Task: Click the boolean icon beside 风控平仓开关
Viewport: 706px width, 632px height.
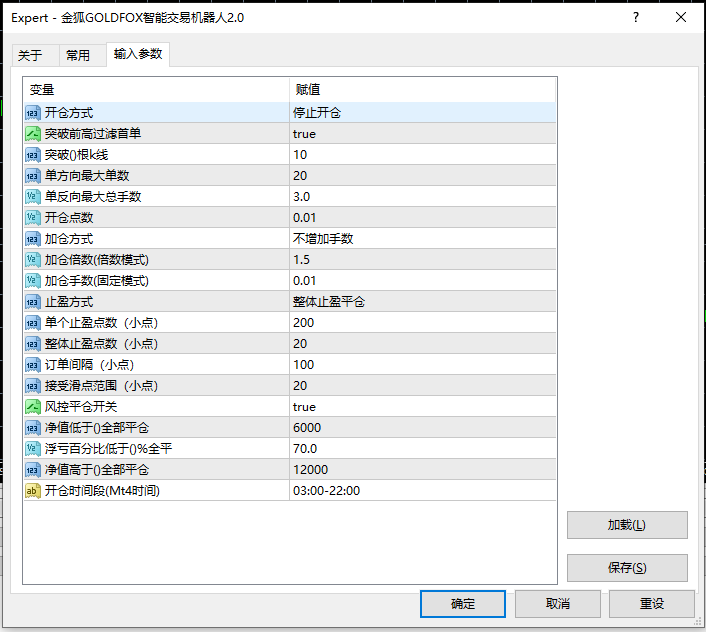Action: click(x=33, y=407)
